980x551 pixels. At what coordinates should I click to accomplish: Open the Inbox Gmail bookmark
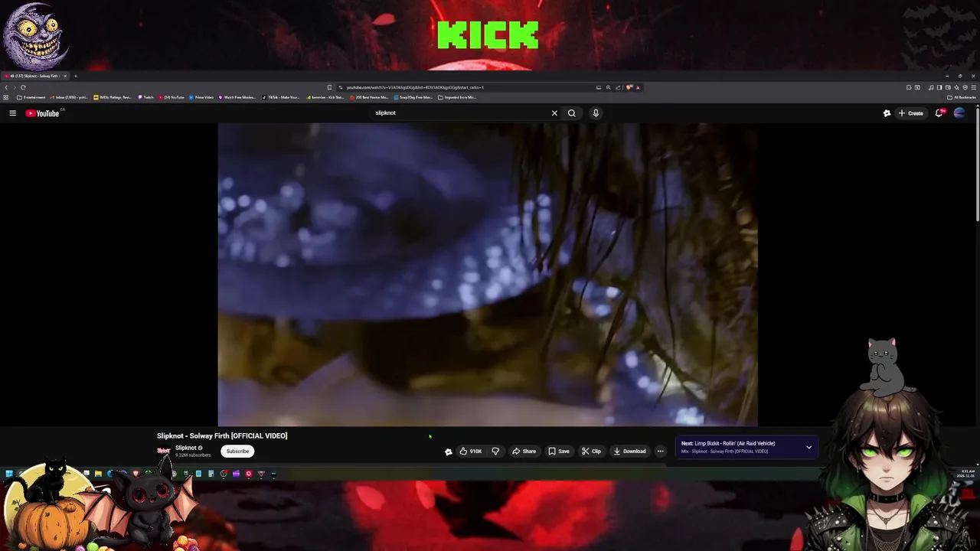click(x=69, y=97)
